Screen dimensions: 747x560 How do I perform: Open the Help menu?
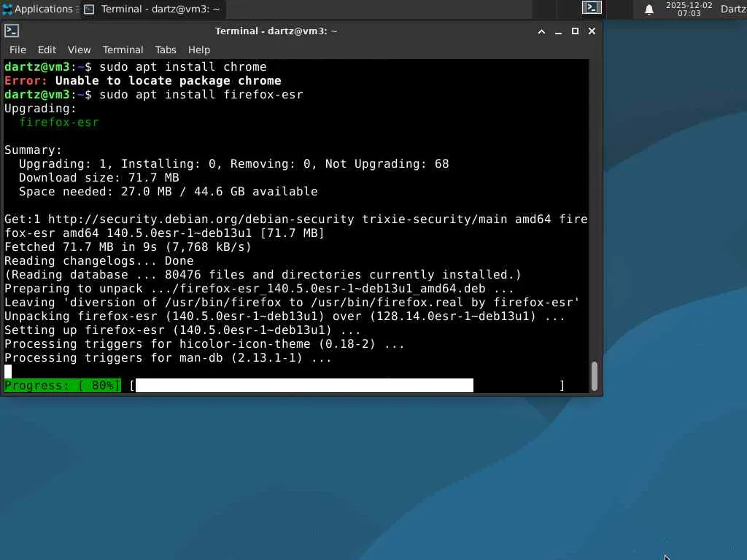pos(198,50)
